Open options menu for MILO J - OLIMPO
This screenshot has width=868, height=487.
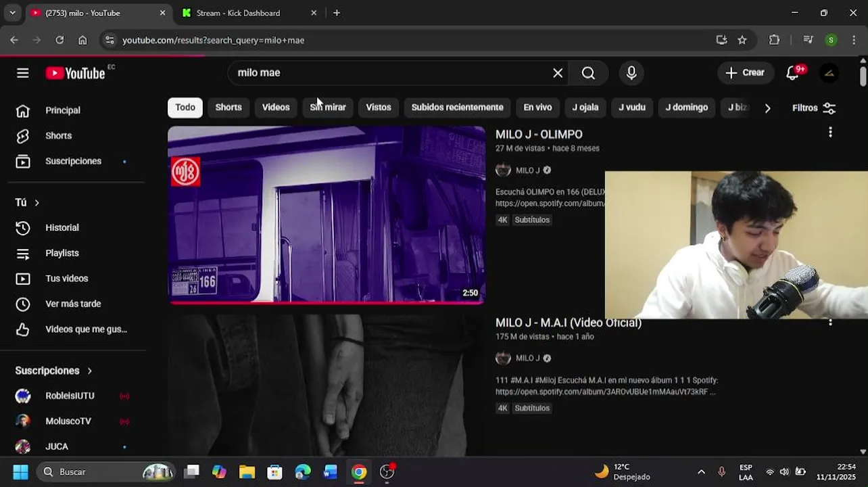click(x=830, y=133)
